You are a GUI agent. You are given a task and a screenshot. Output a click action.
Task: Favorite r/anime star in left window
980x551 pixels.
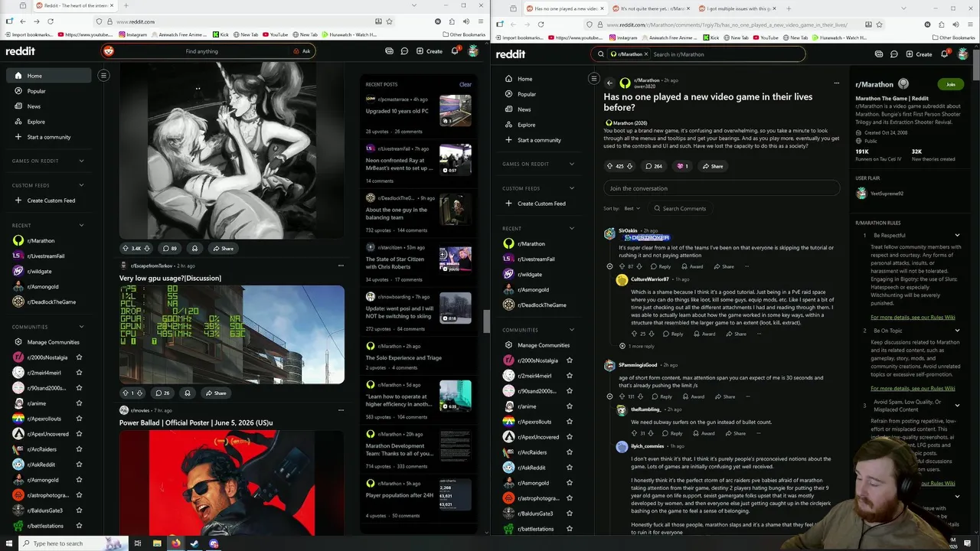point(79,403)
